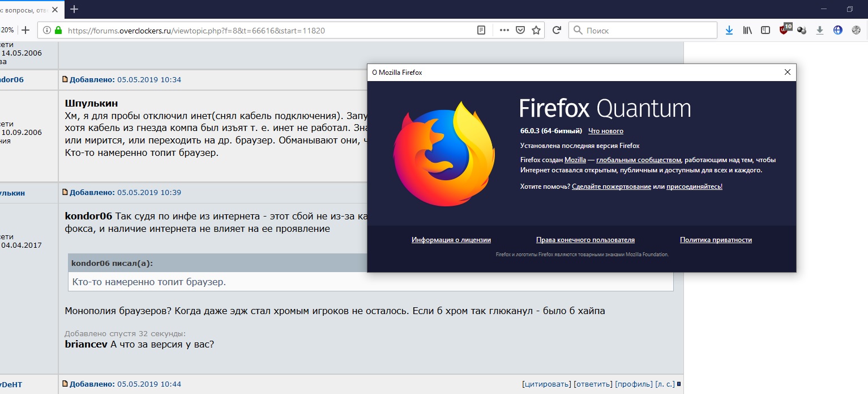868x394 pixels.
Task: Click quoted text Кто-то намеренно топит браузер.
Action: pos(149,282)
